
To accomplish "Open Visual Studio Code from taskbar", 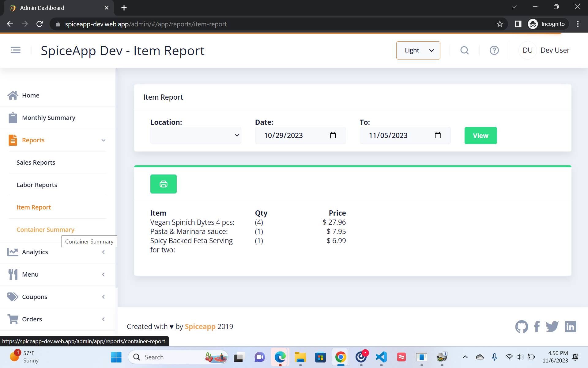I will pyautogui.click(x=381, y=357).
